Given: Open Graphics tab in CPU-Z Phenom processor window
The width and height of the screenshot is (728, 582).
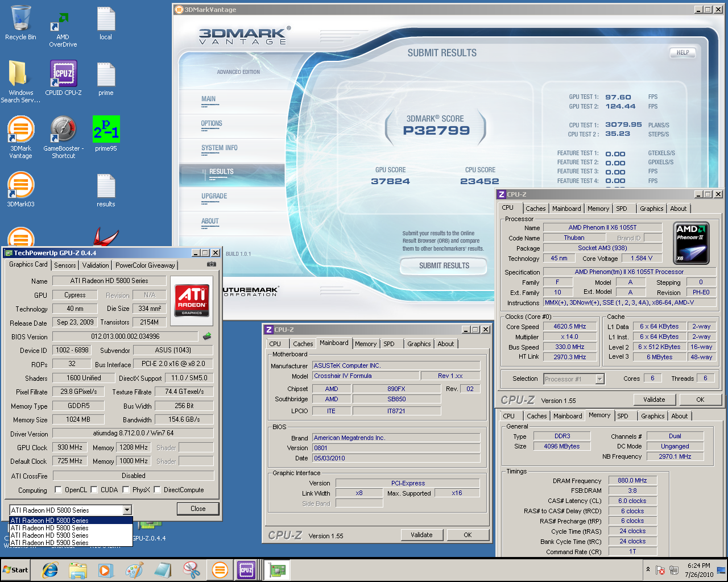Looking at the screenshot, I should click(x=651, y=209).
